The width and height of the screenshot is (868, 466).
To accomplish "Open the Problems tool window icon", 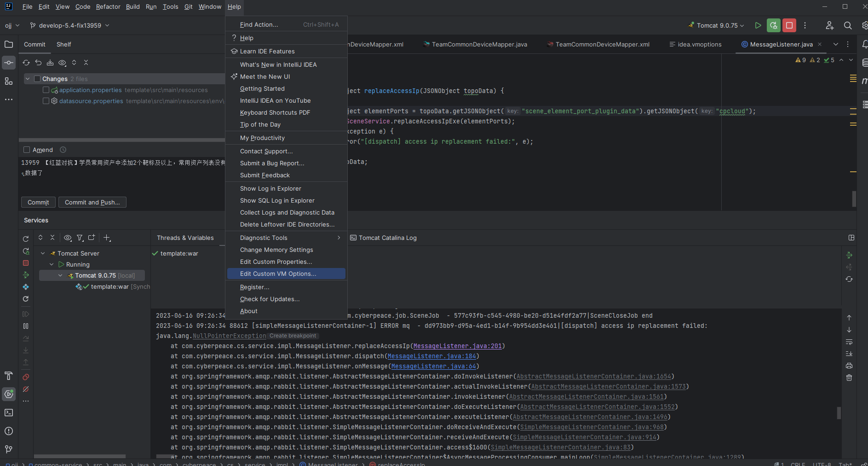I will coord(9,431).
